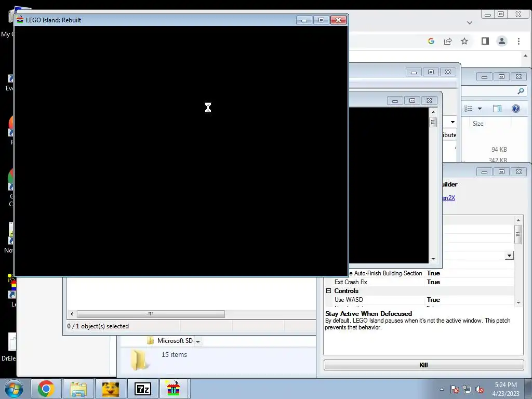Open Action Center flag tray icon

tap(455, 389)
